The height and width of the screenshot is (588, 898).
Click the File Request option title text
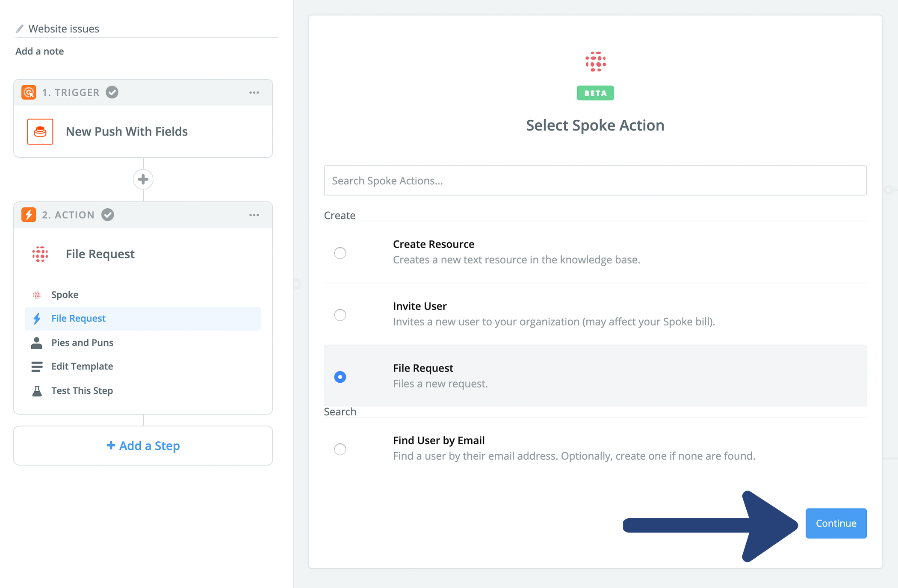[x=423, y=368]
